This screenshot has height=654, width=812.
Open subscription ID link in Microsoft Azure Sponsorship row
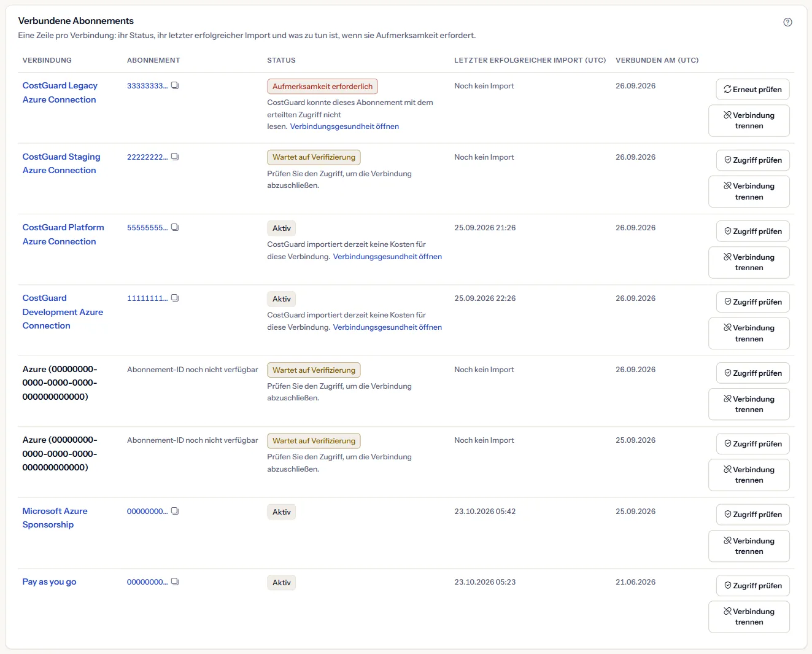pos(147,511)
